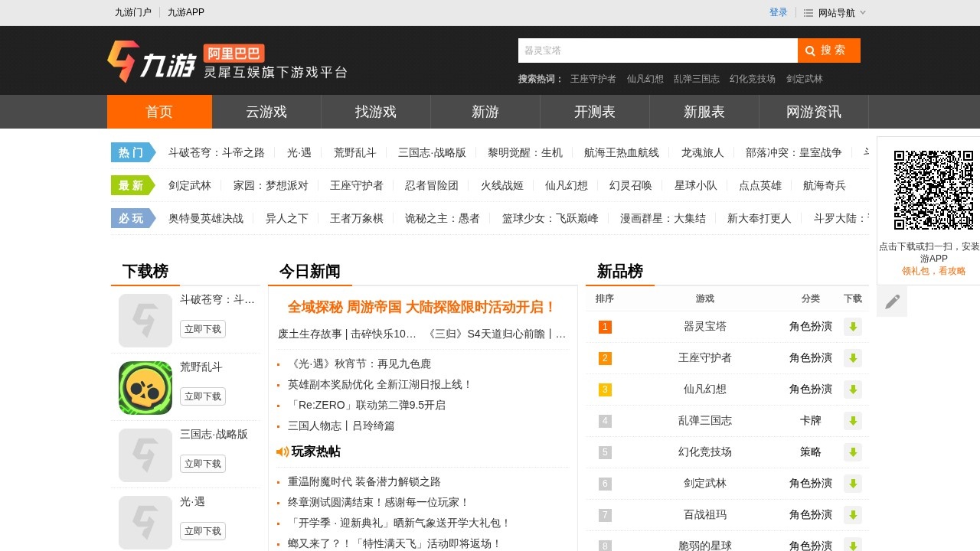This screenshot has width=980, height=551.
Task: Click 诡秘之主：愚者 in the 必玩 row
Action: coord(443,218)
